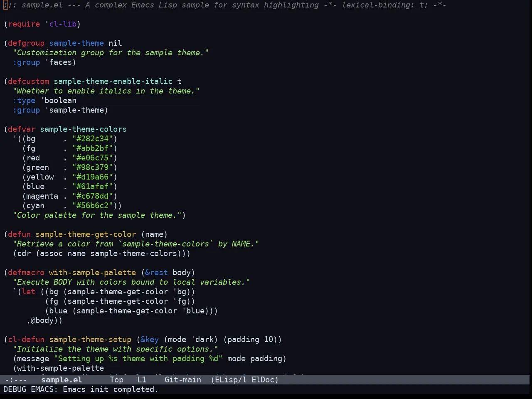Click the 'message' function call
532x399 pixels.
pos(33,359)
